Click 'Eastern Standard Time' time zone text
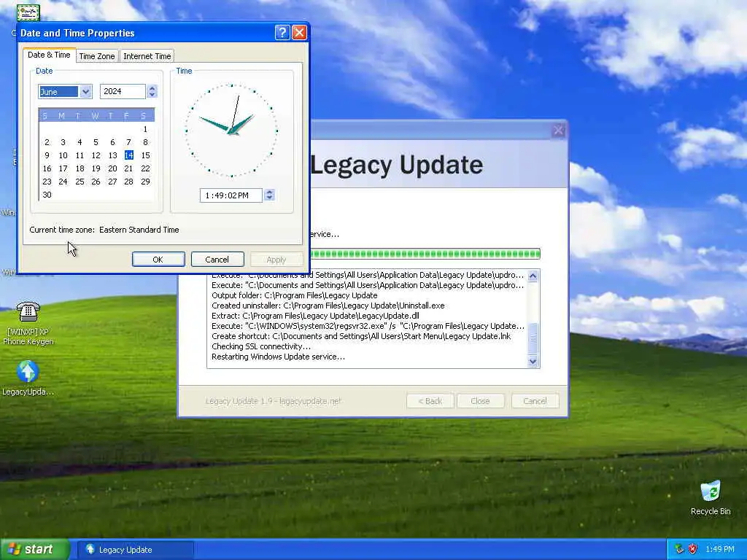 139,230
